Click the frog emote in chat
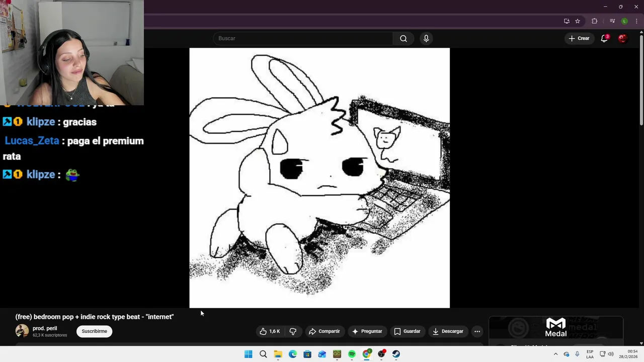Screen dimensions: 644x362 click(x=72, y=174)
